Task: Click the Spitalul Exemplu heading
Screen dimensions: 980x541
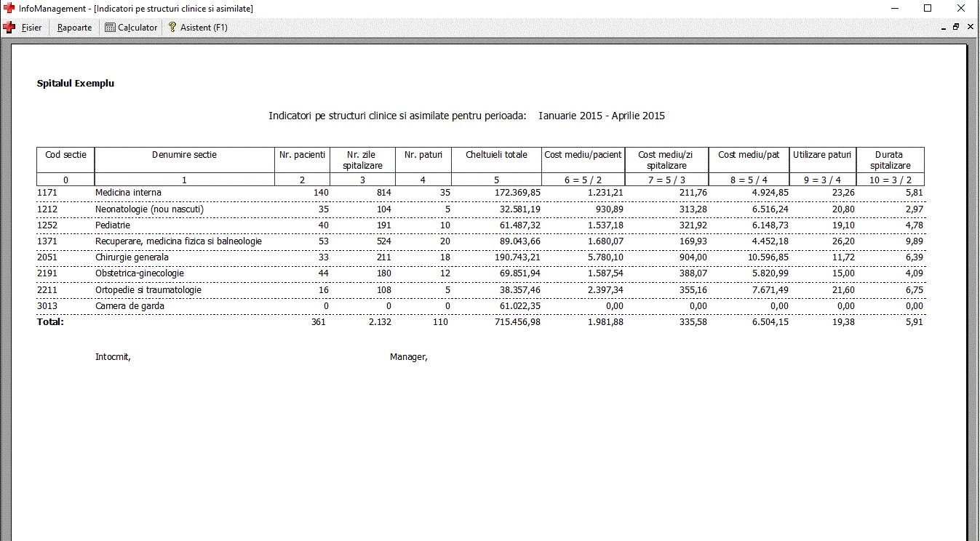Action: 76,84
